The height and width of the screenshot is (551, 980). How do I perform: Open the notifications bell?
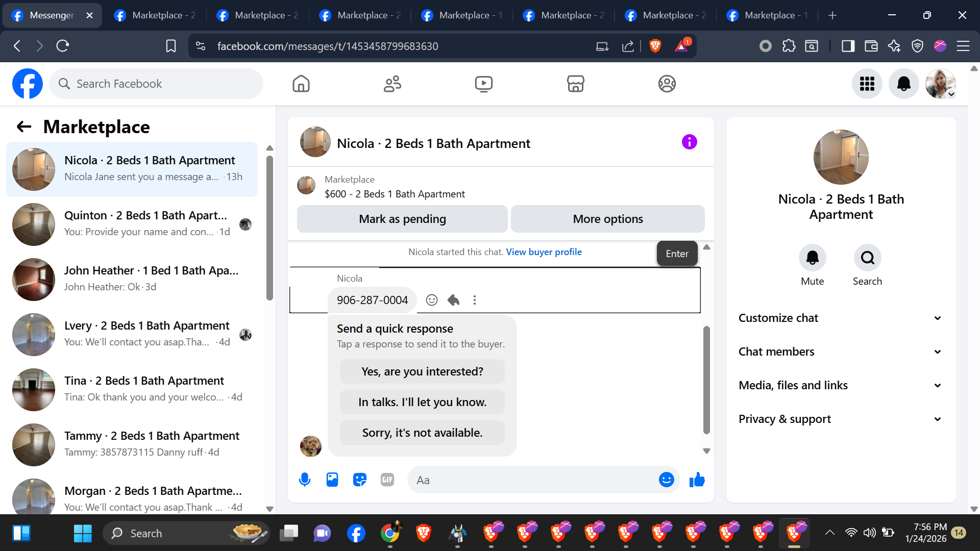click(903, 84)
